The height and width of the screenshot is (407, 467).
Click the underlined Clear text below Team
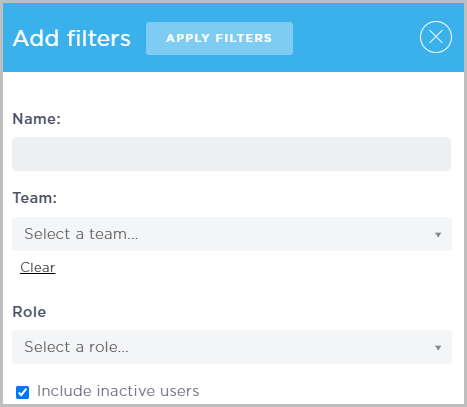click(38, 267)
